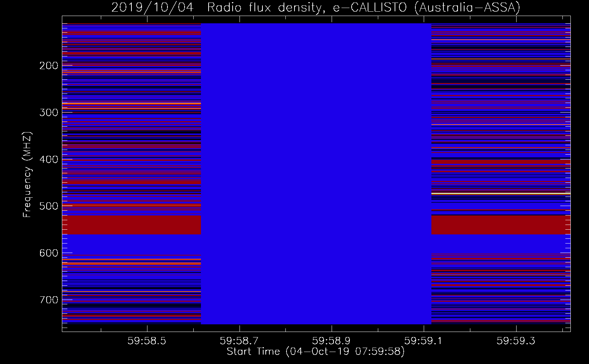Click the solid blue data gap in the spectrogram center
The image size is (589, 364).
pos(316,174)
